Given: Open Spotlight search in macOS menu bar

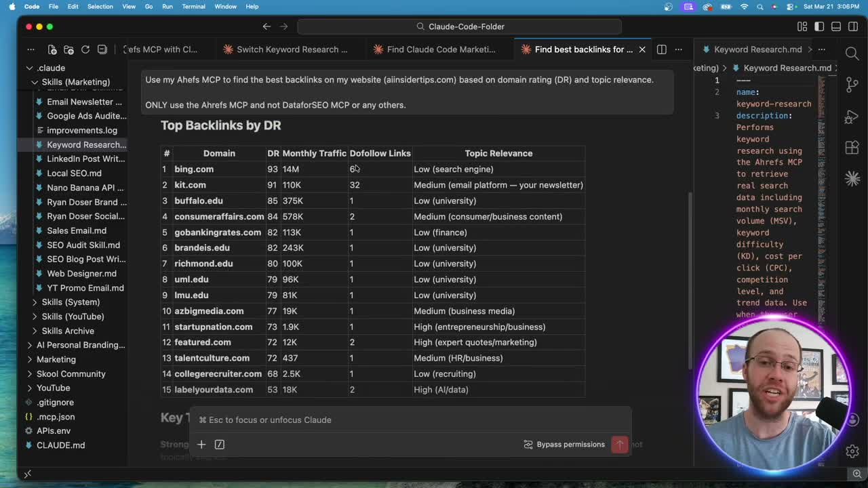Looking at the screenshot, I should pyautogui.click(x=759, y=7).
